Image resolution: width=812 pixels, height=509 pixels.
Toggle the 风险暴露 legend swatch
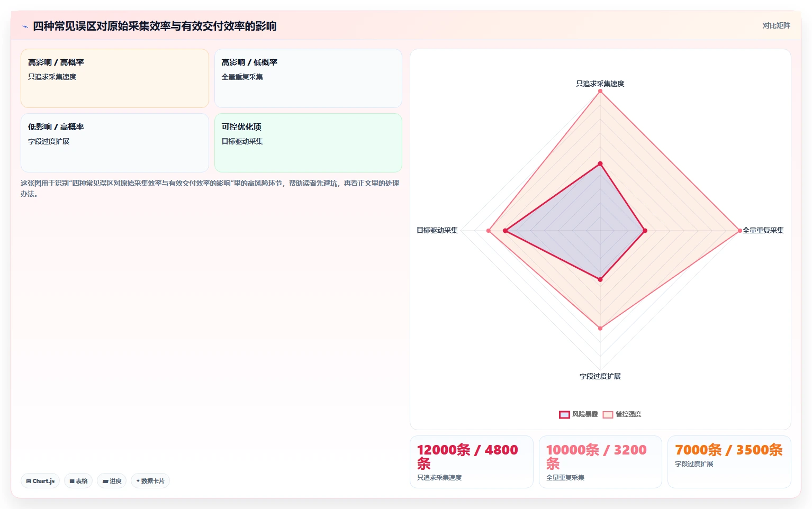coord(564,414)
